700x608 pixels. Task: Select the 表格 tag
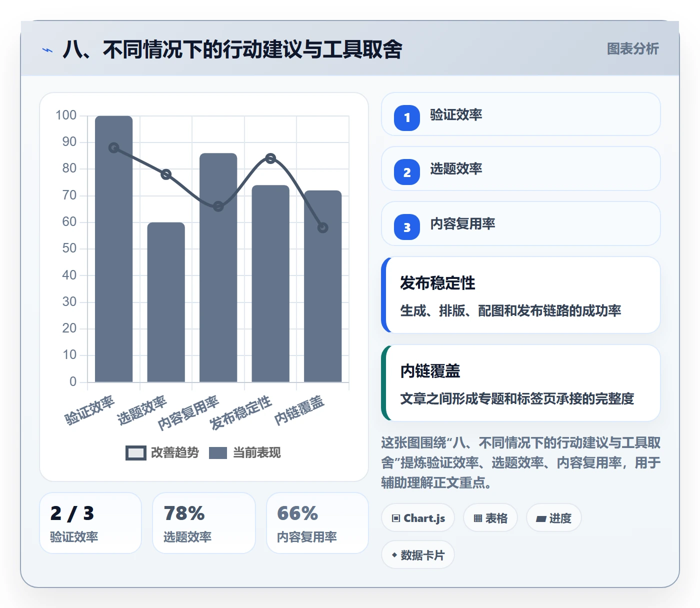(490, 518)
